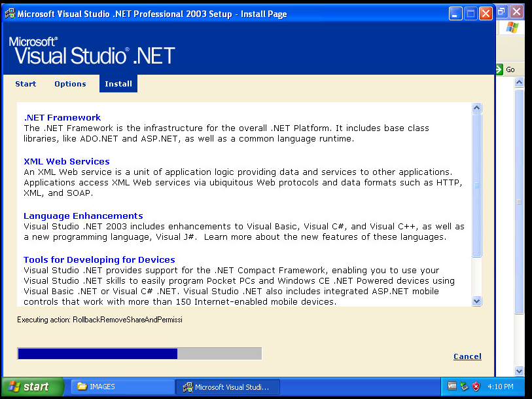This screenshot has height=399, width=532.
Task: Click the Go button in background browser
Action: click(506, 69)
